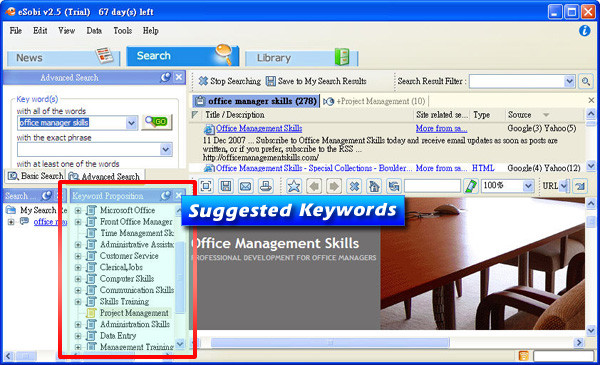Click the stop loading X icon
The height and width of the screenshot is (365, 600).
pos(354,186)
